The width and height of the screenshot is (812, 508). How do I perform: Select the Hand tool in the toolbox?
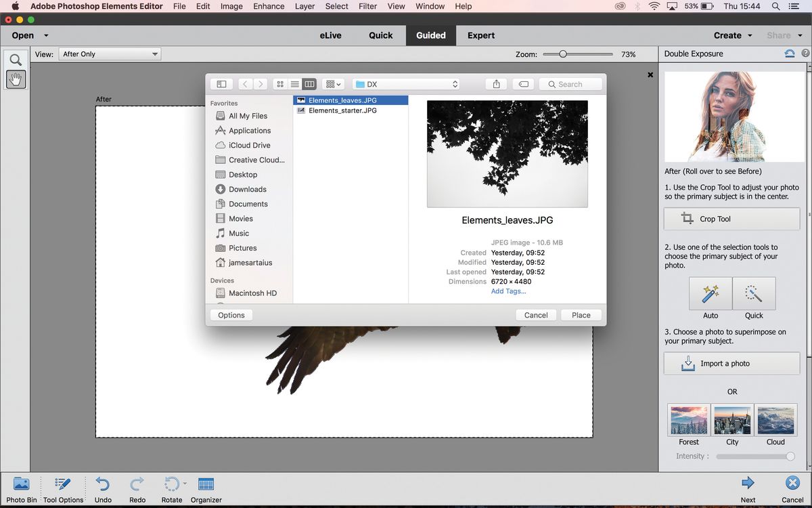(x=16, y=79)
